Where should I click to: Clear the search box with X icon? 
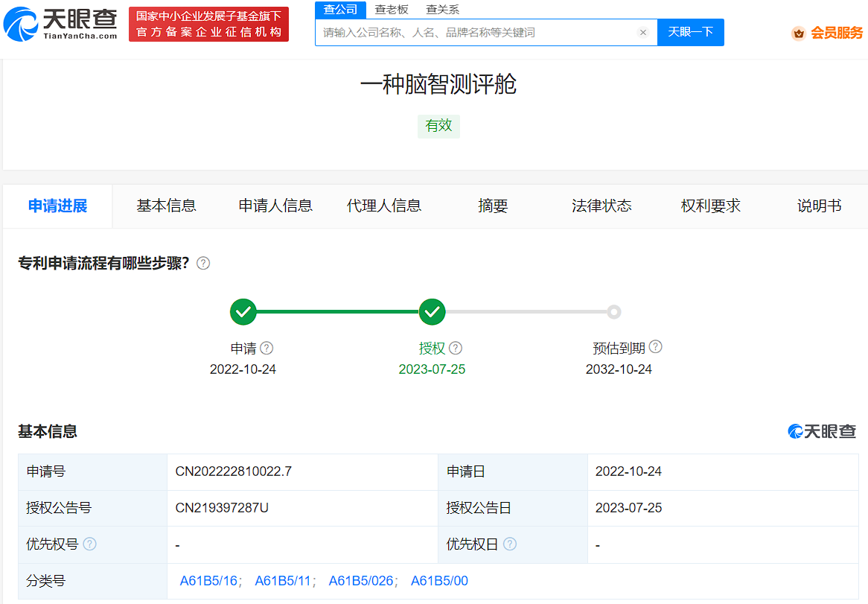coord(642,32)
